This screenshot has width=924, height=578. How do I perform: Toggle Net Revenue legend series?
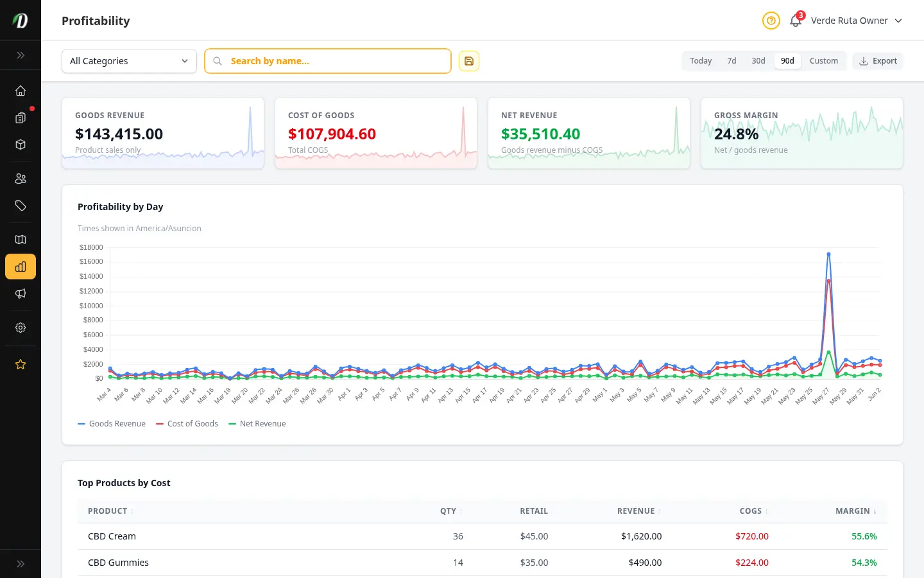pos(257,424)
